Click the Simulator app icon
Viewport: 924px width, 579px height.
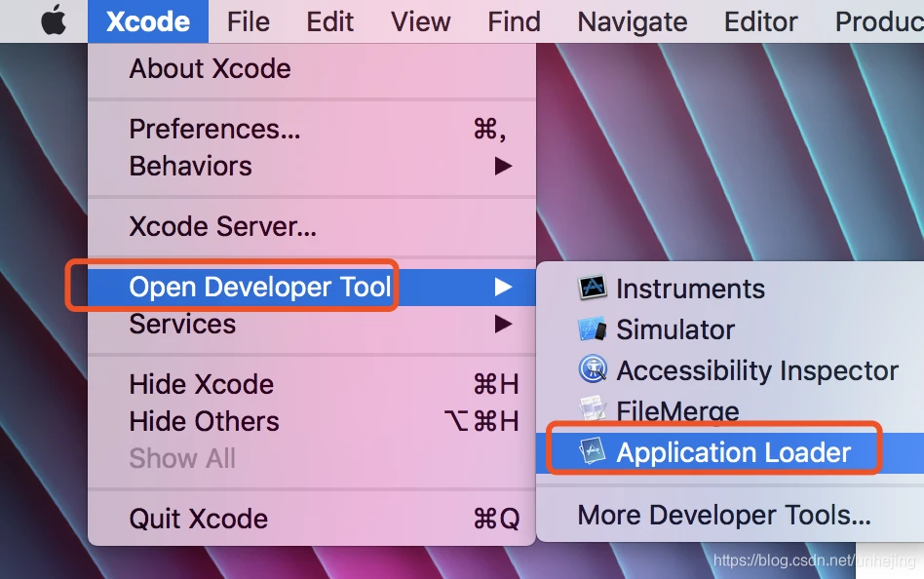[x=593, y=329]
